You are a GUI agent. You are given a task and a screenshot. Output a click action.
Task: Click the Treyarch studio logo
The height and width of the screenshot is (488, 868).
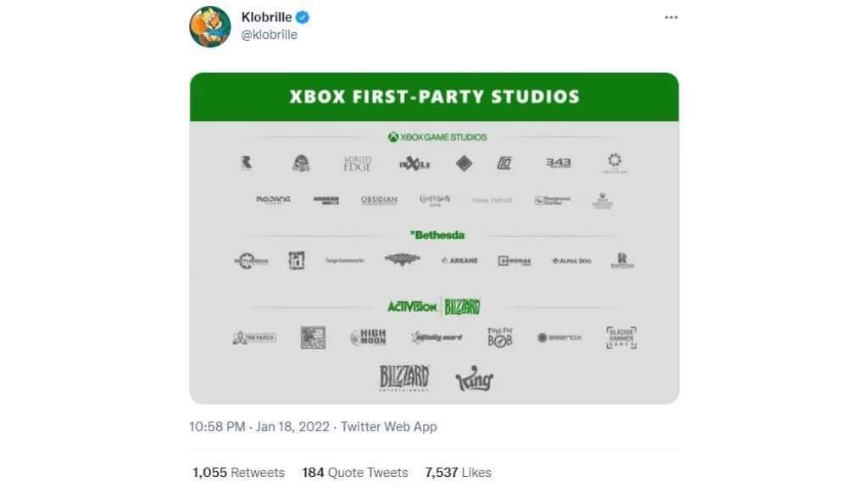[254, 338]
